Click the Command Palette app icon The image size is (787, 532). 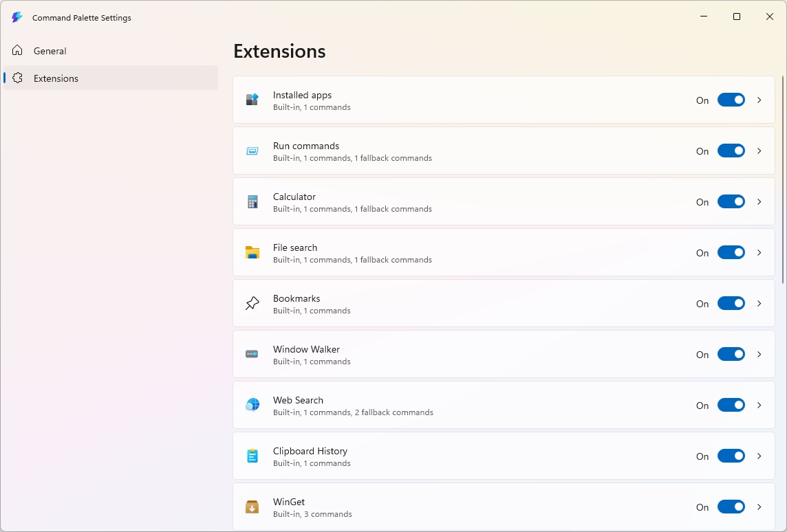point(17,17)
